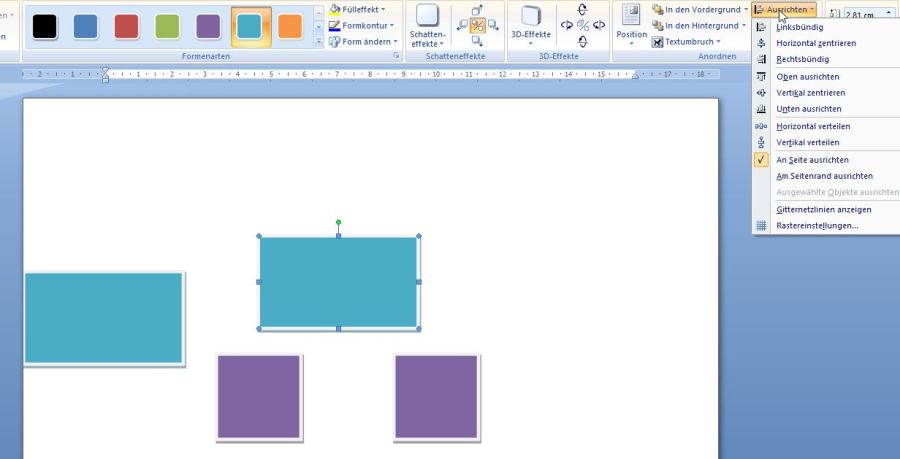Nudge the shadow to the left

463,25
